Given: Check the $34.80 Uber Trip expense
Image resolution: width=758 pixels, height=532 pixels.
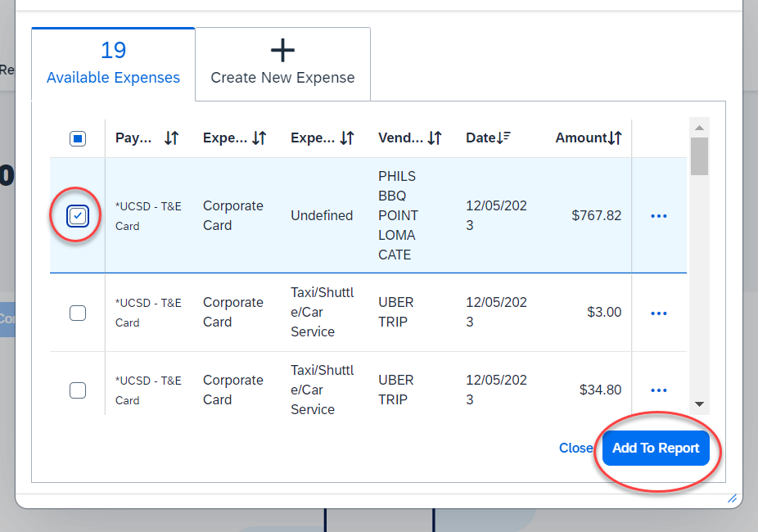Looking at the screenshot, I should [x=77, y=390].
